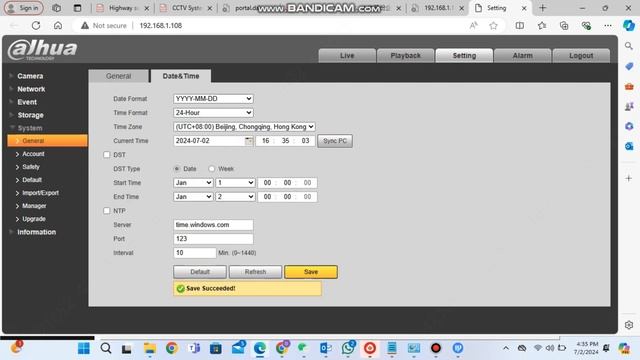Click Logout tab

[x=581, y=56]
